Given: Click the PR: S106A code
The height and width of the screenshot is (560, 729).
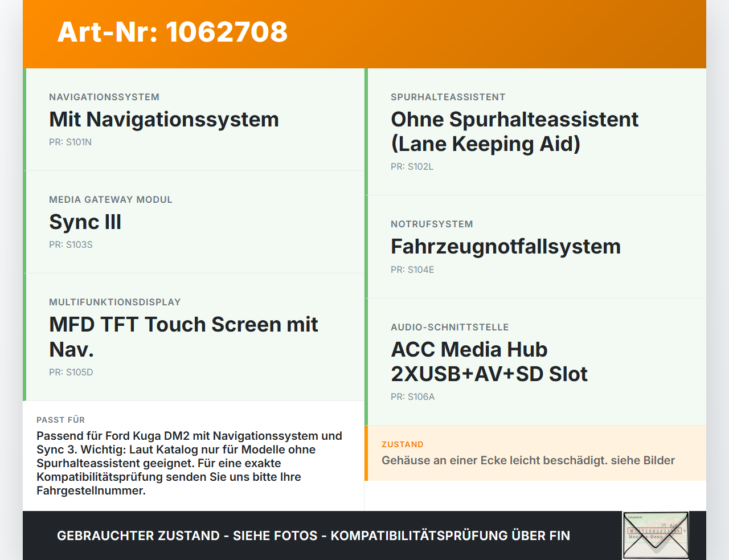Looking at the screenshot, I should coord(412,397).
